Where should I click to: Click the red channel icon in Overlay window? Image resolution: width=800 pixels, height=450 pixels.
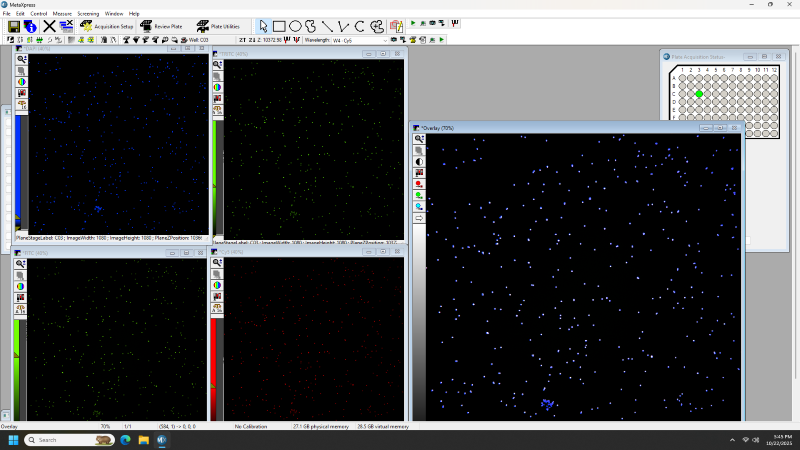tap(419, 184)
